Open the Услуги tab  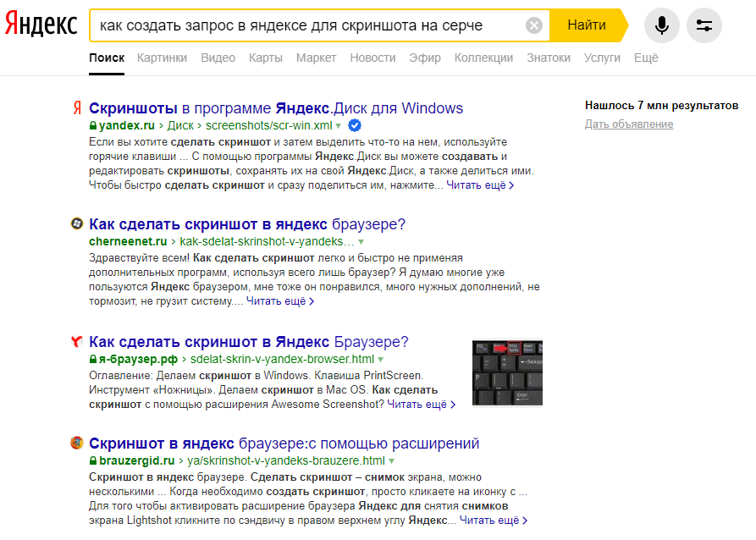point(602,58)
